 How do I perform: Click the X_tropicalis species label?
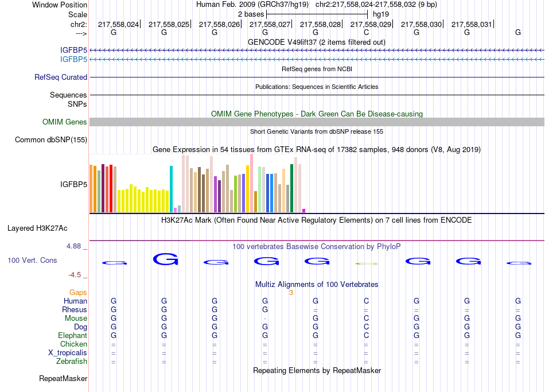coord(68,353)
